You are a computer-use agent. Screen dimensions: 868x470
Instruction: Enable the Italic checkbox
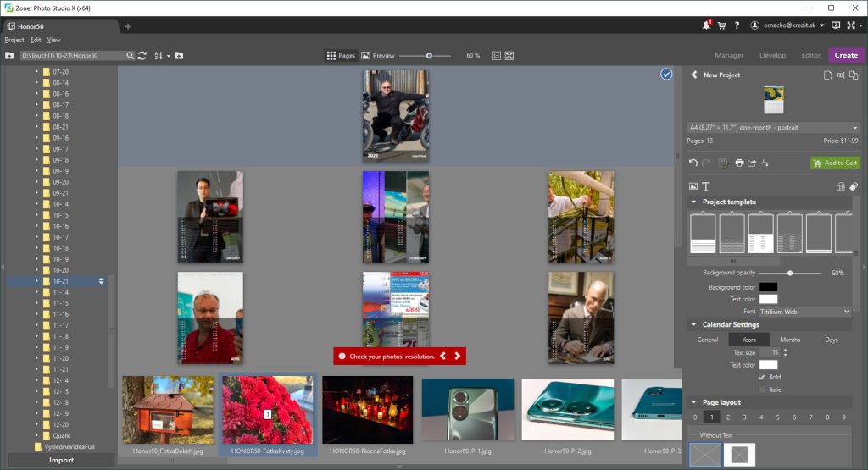[x=762, y=390]
